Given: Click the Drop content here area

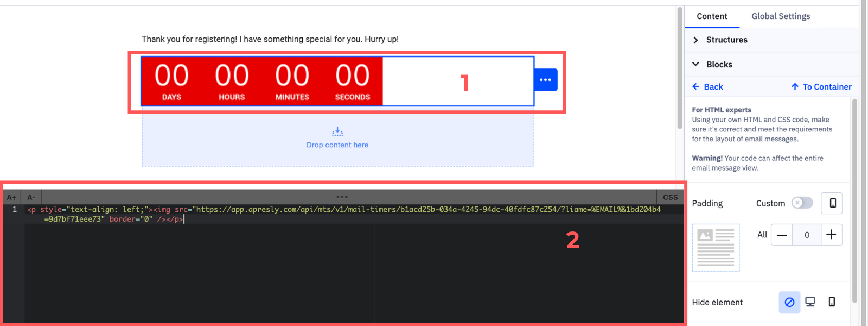Looking at the screenshot, I should point(337,137).
